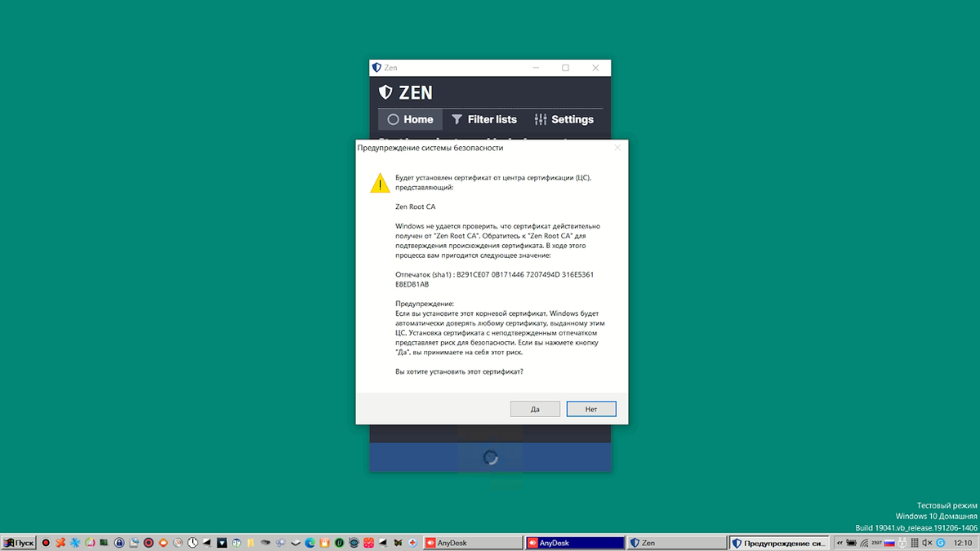This screenshot has height=551, width=980.
Task: Click the loading spinner in Zen window
Action: point(490,457)
